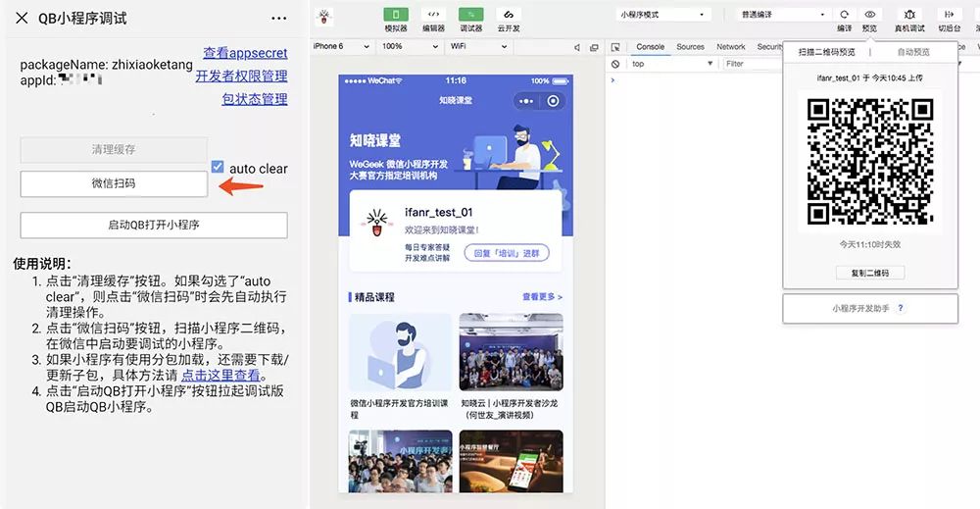This screenshot has height=509, width=980.
Task: Switch to the Console tab
Action: point(650,47)
